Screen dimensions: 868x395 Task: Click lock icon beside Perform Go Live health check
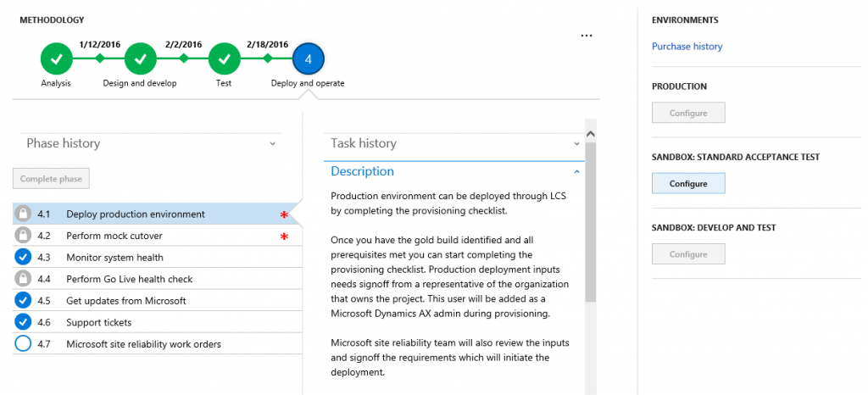pos(24,279)
